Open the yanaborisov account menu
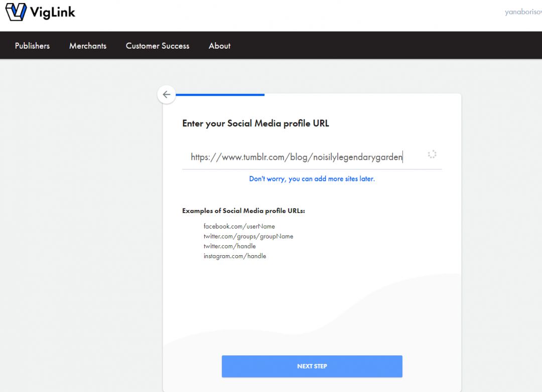The width and height of the screenshot is (542, 392). (x=523, y=13)
